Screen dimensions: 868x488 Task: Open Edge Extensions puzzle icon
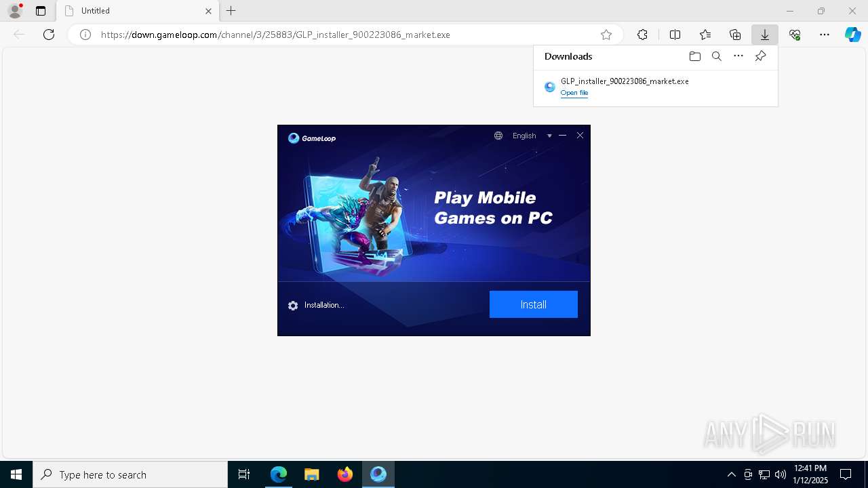[642, 35]
